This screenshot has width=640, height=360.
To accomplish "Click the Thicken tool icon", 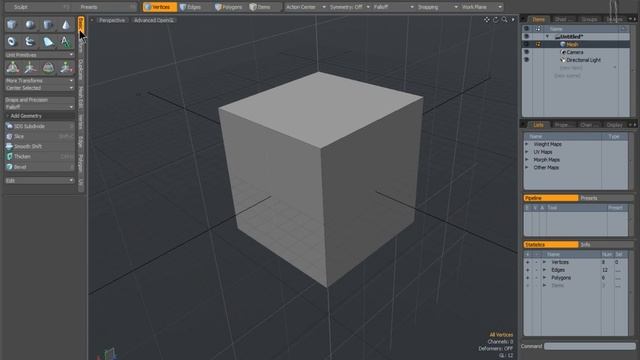I will coord(9,156).
